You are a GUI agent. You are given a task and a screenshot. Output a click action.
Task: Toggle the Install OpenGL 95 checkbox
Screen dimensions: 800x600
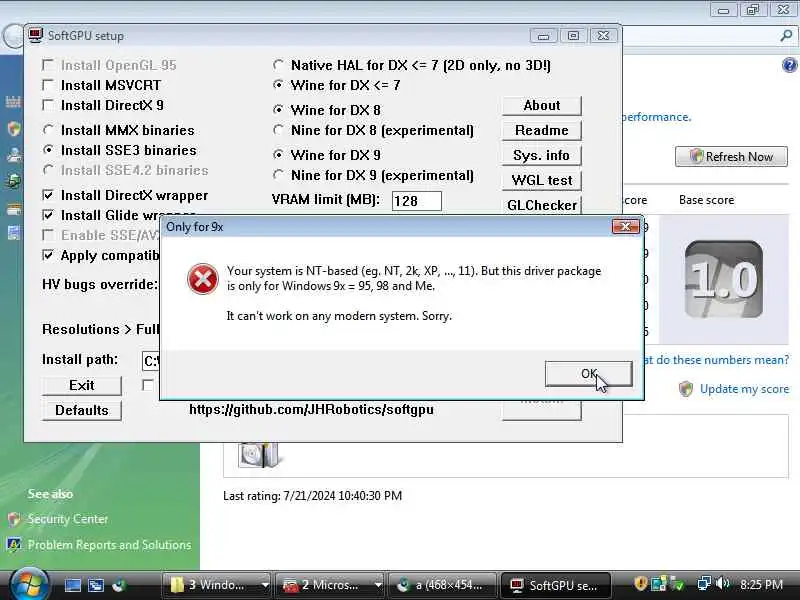pos(48,65)
